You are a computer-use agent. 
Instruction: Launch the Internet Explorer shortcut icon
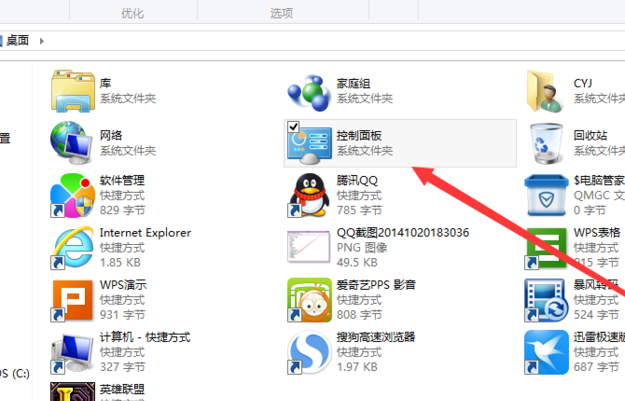pos(73,248)
